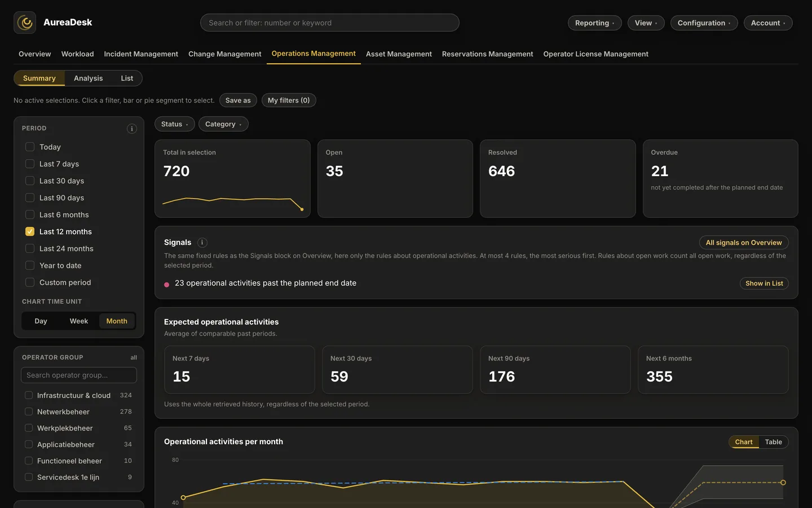The height and width of the screenshot is (508, 812).
Task: Enable the Last 7 days checkbox
Action: click(x=30, y=164)
